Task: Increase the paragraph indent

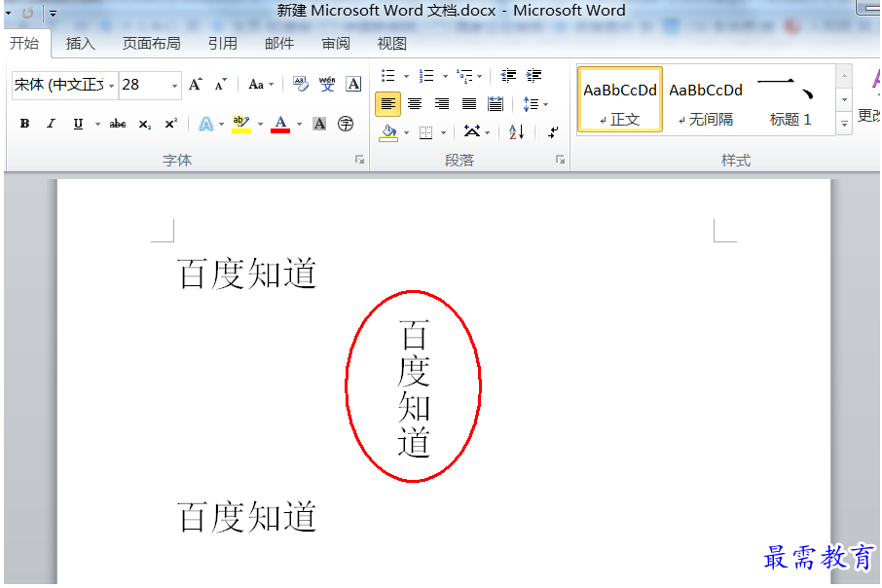Action: tap(533, 75)
